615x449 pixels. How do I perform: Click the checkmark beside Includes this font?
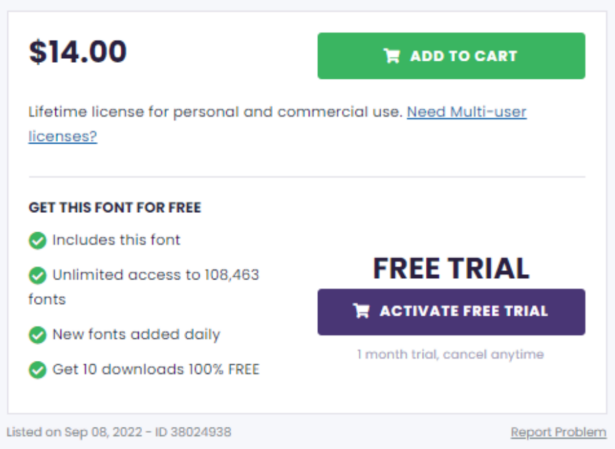coord(38,240)
